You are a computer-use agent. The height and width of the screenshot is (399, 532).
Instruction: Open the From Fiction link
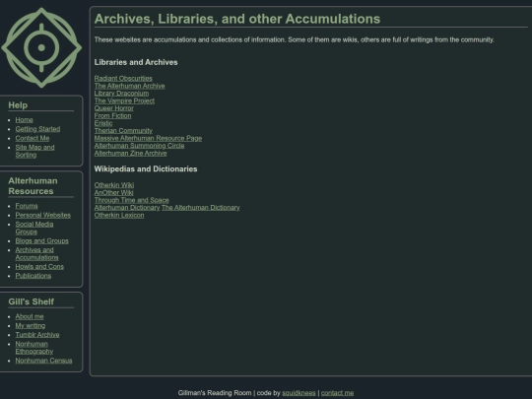[x=112, y=115]
